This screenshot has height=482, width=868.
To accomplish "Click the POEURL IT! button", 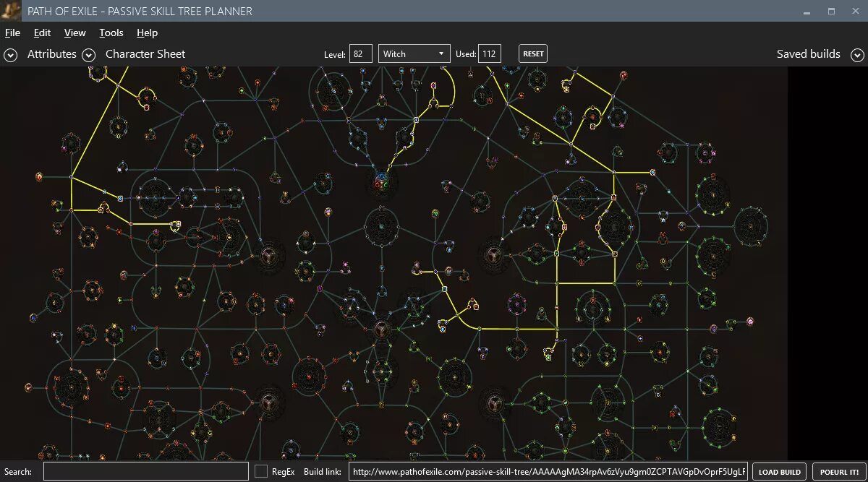I will pyautogui.click(x=839, y=472).
